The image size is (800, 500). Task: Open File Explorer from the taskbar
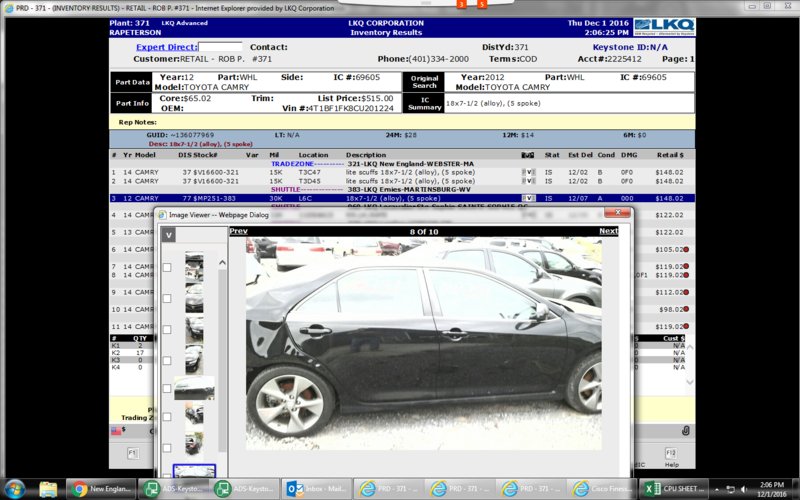coord(48,489)
